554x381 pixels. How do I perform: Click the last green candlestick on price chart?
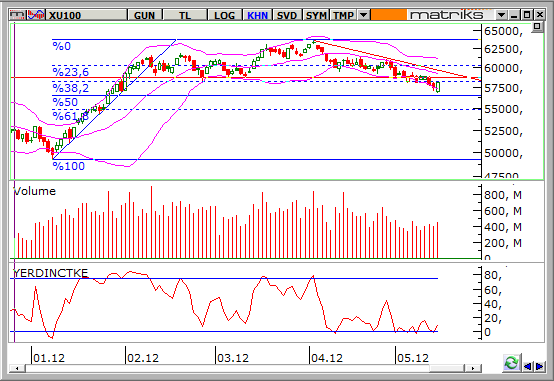pos(438,87)
